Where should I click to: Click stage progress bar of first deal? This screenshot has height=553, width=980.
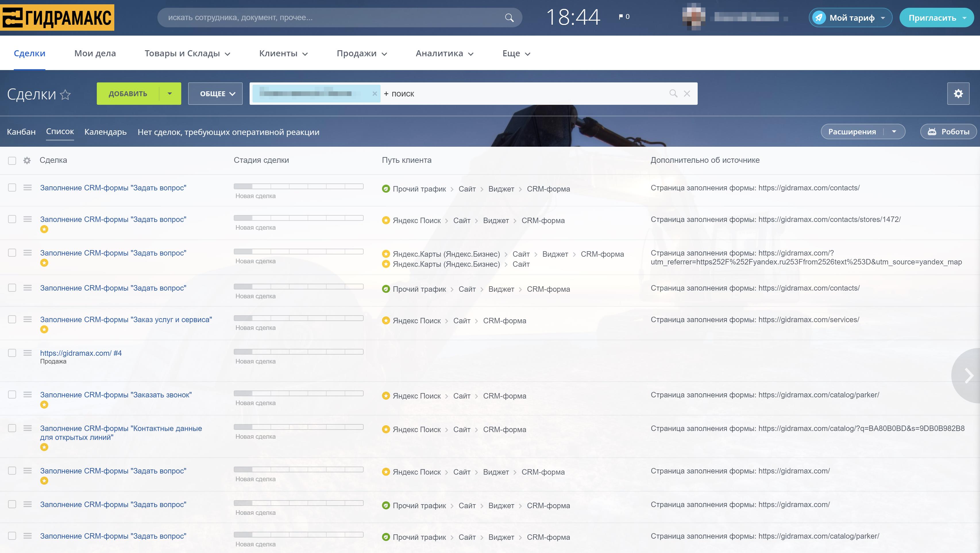298,186
